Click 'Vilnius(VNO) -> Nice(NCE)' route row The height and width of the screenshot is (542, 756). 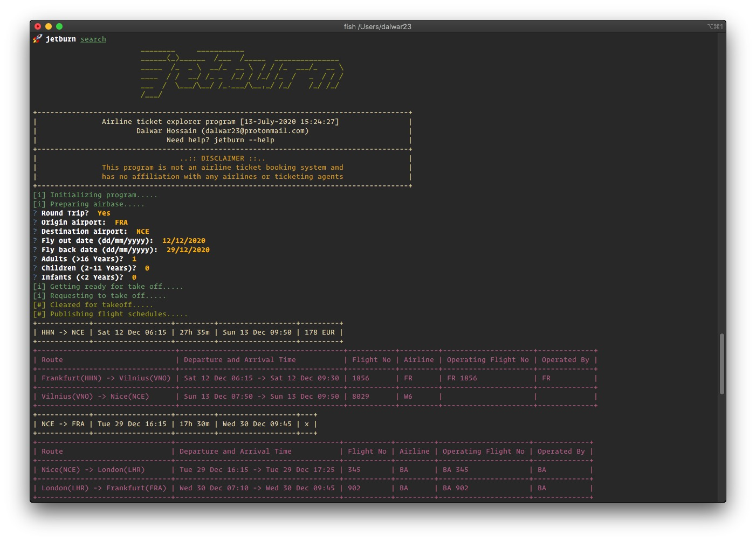[x=95, y=397]
